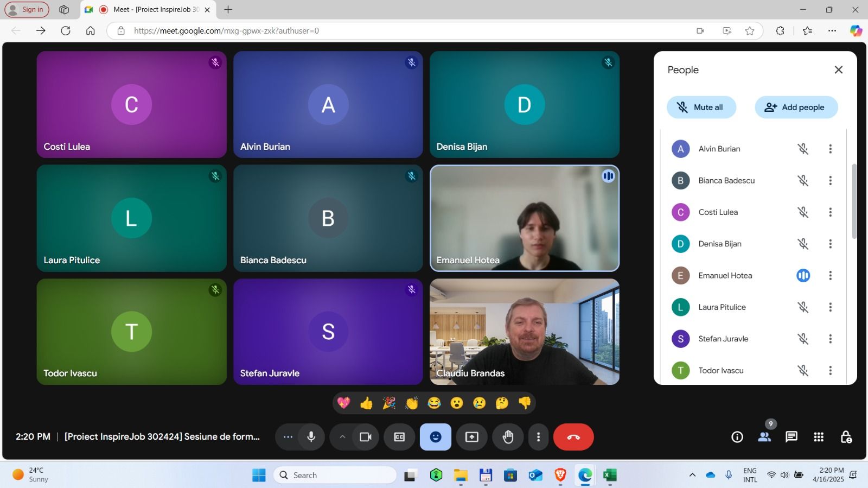Select Costi Lulea's tile
The height and width of the screenshot is (488, 868).
(131, 104)
